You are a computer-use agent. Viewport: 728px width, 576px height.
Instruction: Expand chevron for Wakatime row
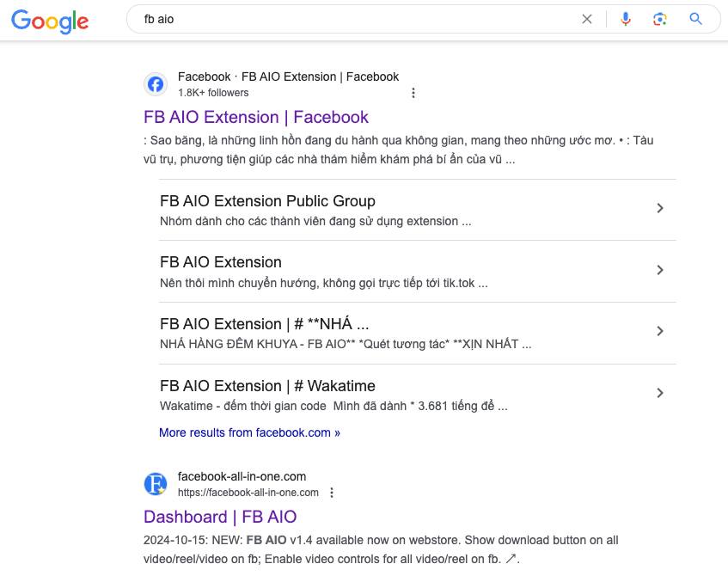pos(660,393)
